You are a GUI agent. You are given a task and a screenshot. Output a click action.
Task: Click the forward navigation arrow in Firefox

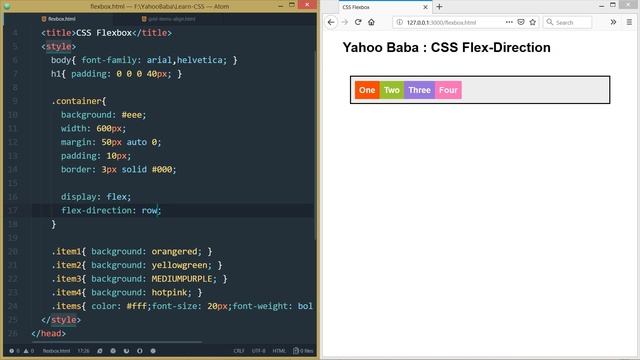tap(345, 22)
